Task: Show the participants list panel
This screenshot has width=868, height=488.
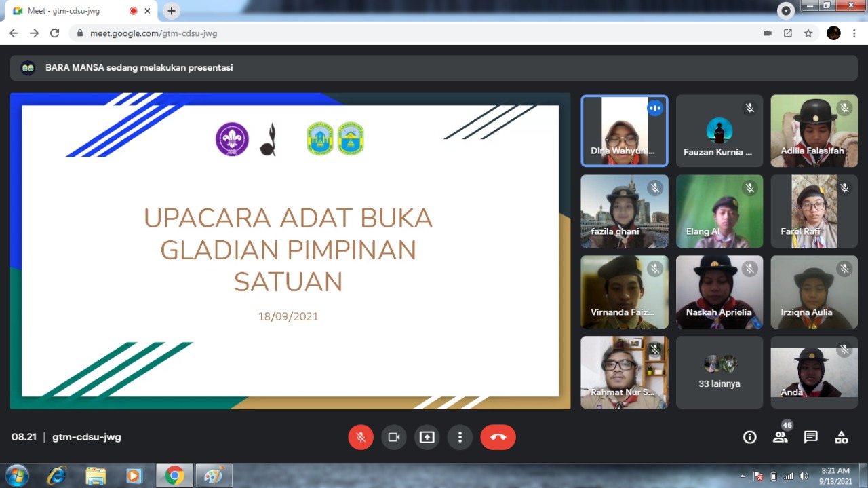Action: 780,437
